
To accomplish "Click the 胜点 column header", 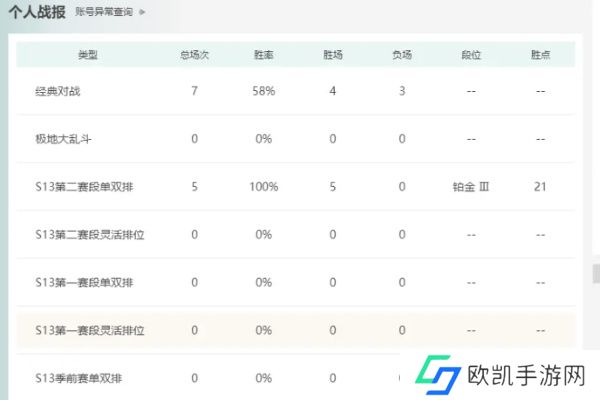I will (539, 54).
